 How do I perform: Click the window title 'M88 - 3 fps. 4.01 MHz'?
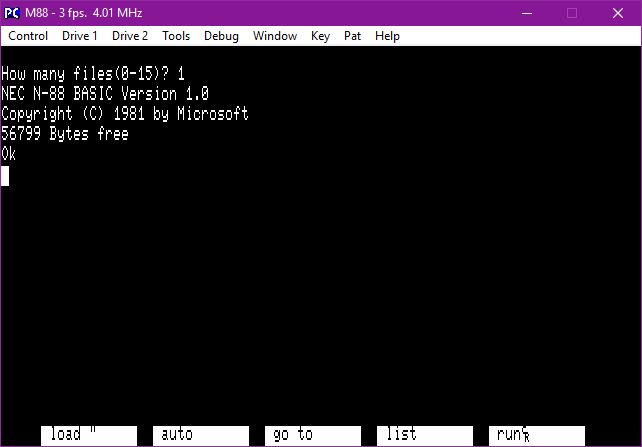[84, 13]
